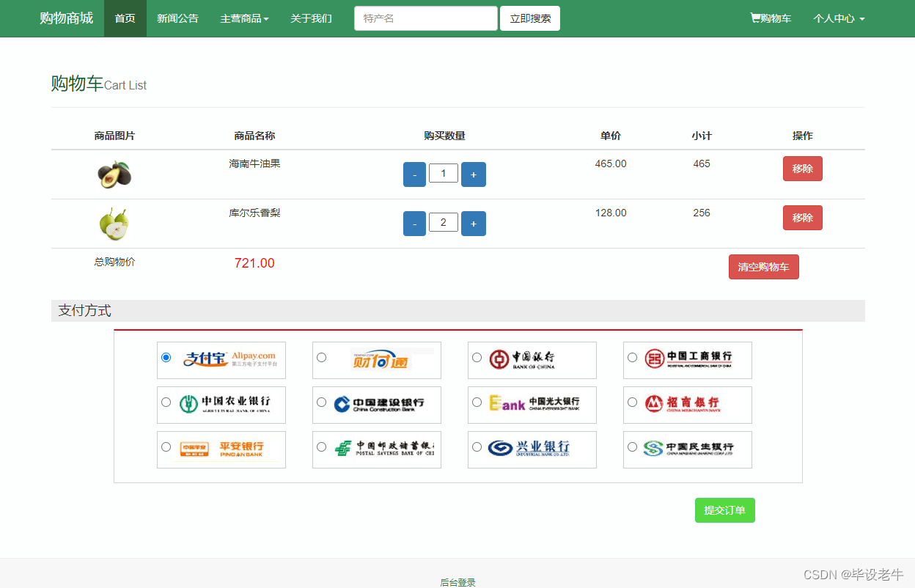Click the Alipay logo image
Image resolution: width=915 pixels, height=588 pixels.
click(229, 359)
